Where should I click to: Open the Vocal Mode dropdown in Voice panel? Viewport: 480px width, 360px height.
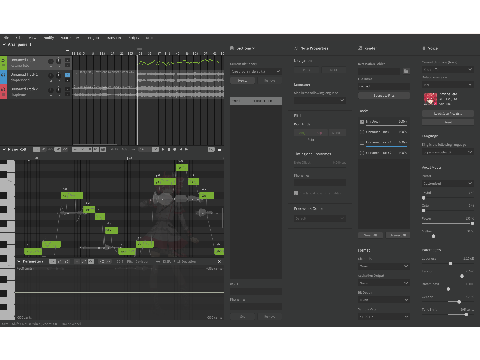448,183
